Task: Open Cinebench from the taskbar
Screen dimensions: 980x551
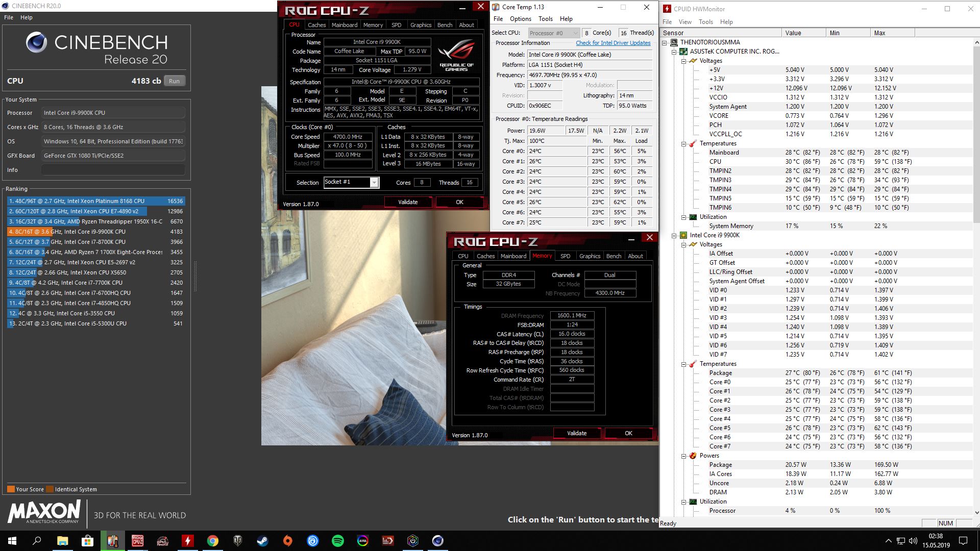Action: 438,541
